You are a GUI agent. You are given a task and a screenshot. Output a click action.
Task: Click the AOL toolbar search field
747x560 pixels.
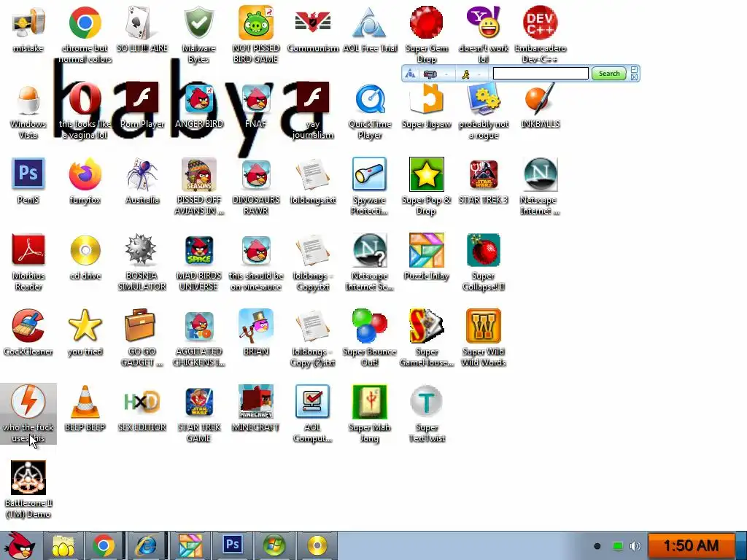click(x=541, y=74)
